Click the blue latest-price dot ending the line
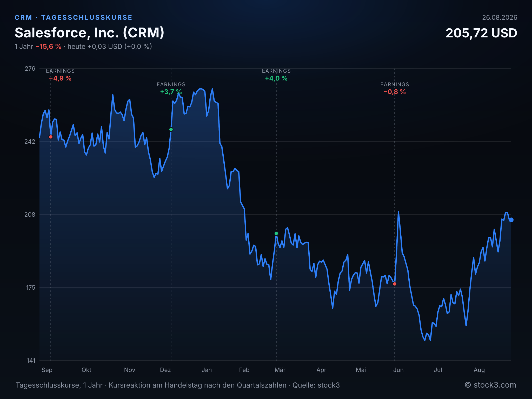 pos(511,220)
